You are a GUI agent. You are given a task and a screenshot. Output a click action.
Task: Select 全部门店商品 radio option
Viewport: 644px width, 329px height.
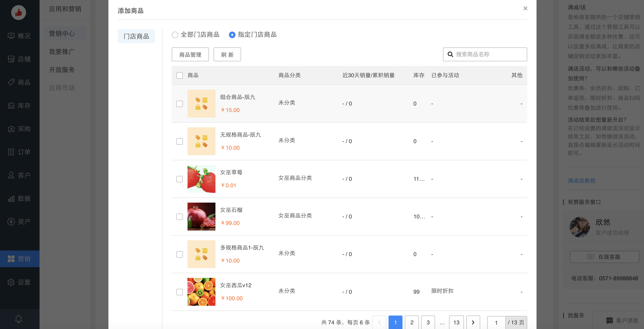coord(195,34)
